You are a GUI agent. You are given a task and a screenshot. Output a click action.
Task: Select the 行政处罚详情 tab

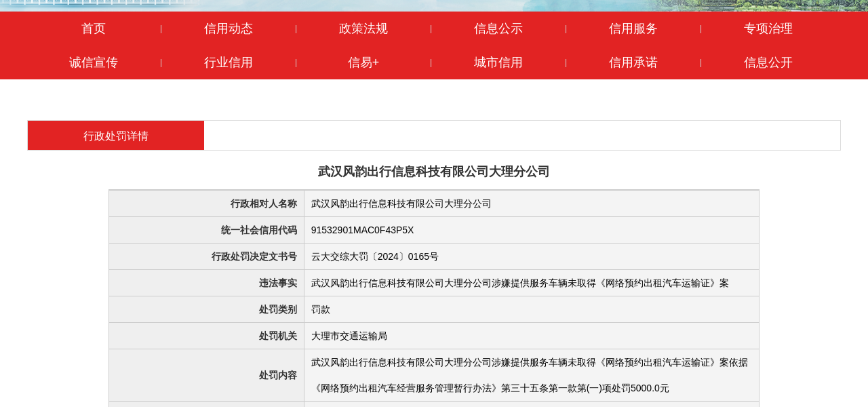click(116, 136)
